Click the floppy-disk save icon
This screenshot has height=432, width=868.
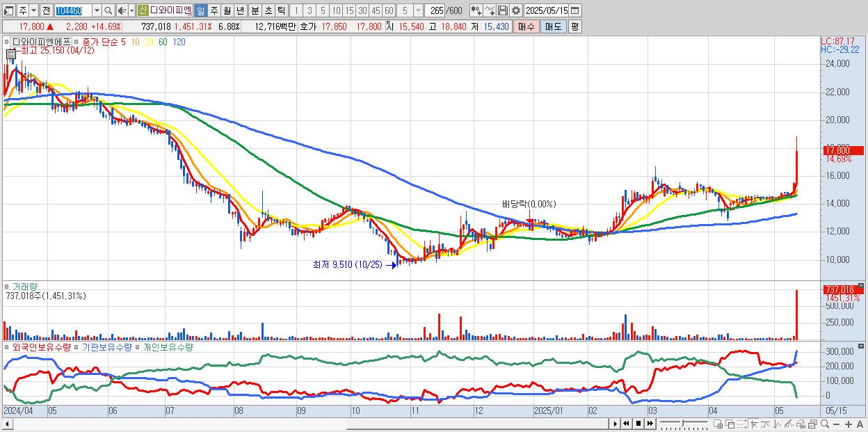(x=503, y=10)
